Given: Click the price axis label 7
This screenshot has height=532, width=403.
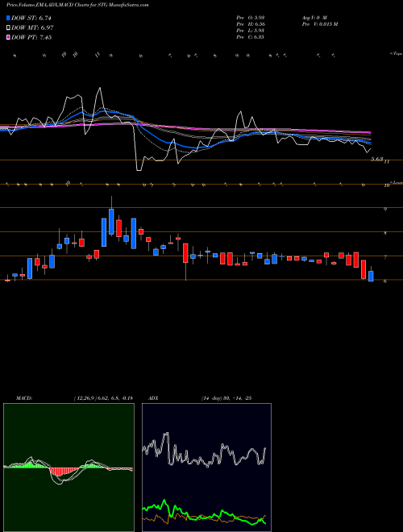Looking at the screenshot, I should (385, 257).
